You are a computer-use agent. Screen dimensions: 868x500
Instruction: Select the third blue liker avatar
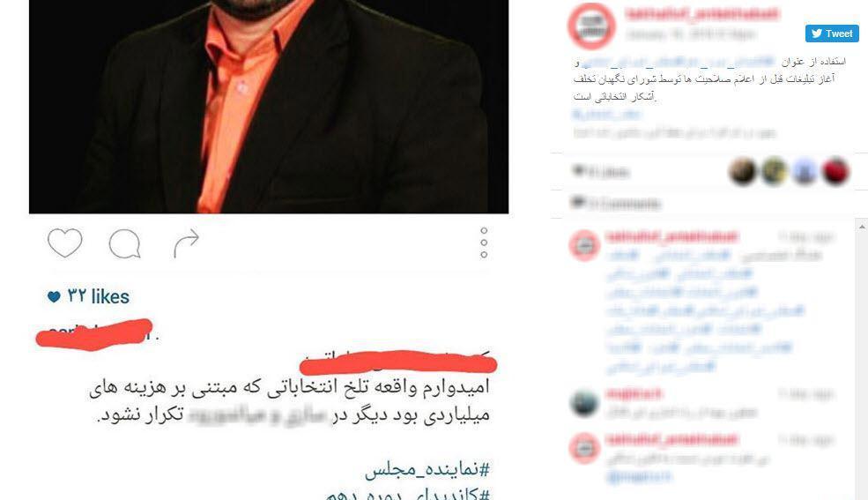pyautogui.click(x=805, y=172)
